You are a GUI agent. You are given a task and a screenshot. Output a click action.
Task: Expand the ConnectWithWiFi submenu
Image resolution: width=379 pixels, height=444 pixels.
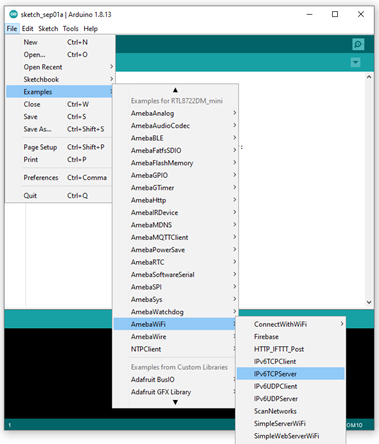(291, 324)
